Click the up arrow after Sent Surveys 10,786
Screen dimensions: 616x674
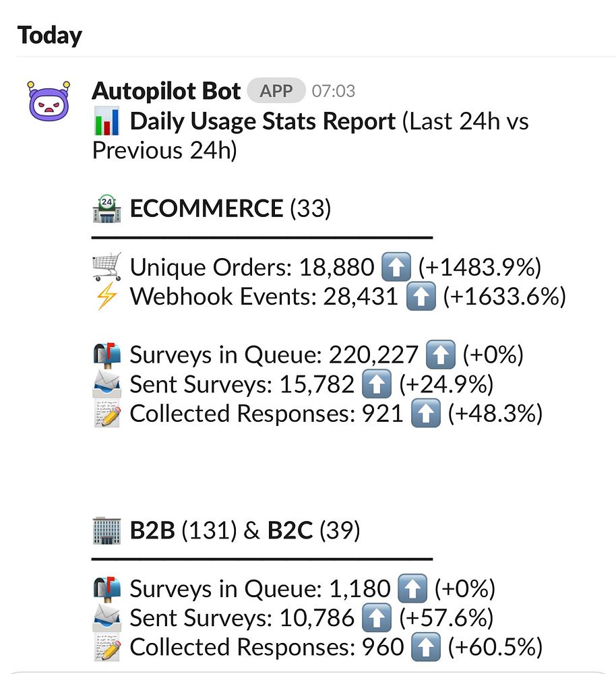coord(377,617)
